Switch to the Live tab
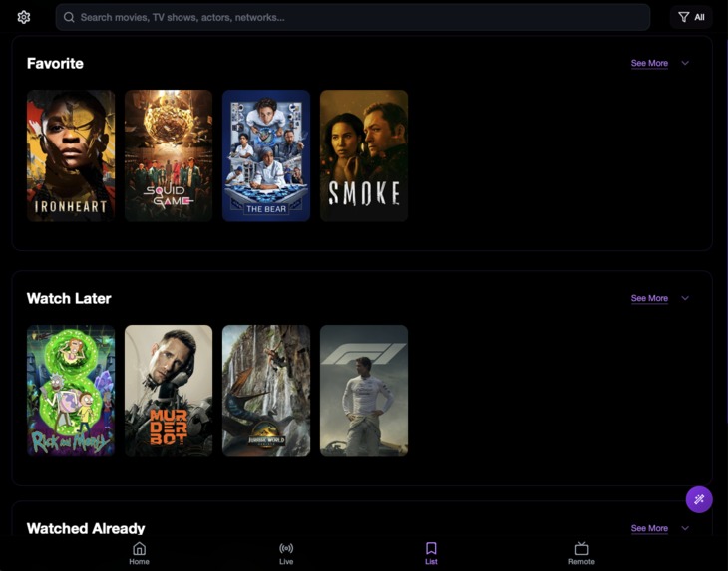 pyautogui.click(x=286, y=553)
